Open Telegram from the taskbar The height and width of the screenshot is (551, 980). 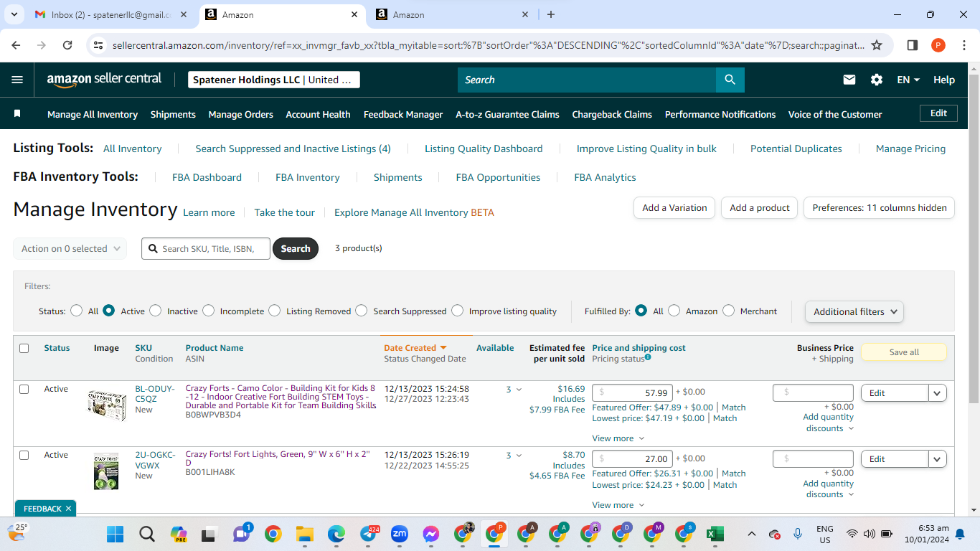pyautogui.click(x=368, y=534)
